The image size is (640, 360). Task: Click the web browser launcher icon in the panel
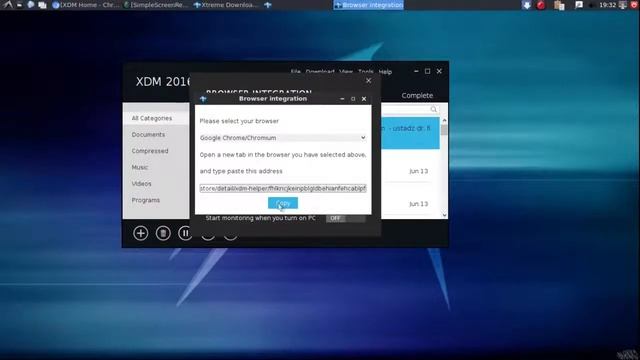pos(31,5)
